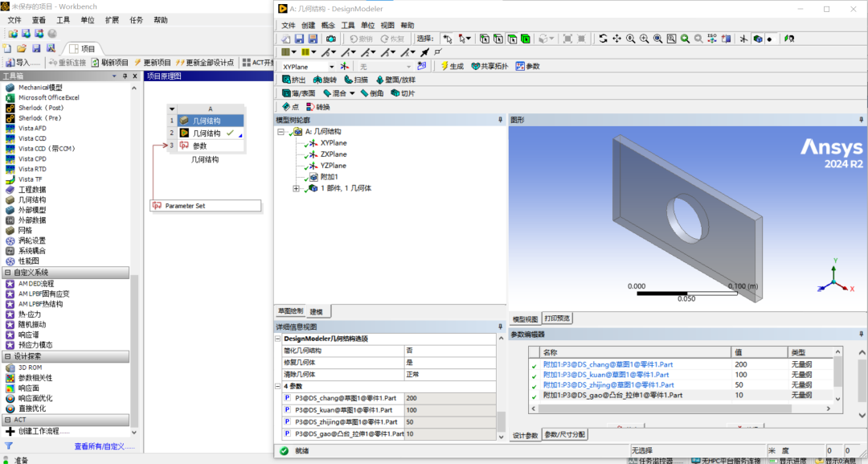Open the Parameters (参数) tool in DesignModeler toolbar

tap(527, 66)
